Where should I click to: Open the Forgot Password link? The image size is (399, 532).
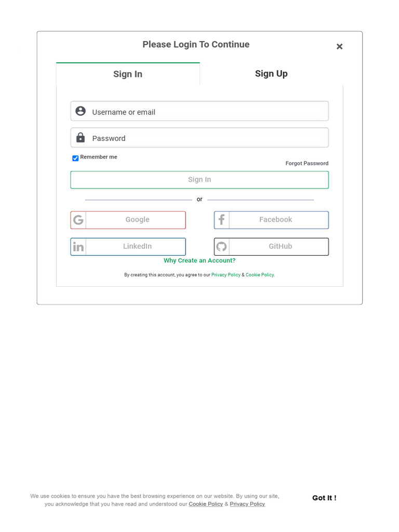[x=307, y=163]
